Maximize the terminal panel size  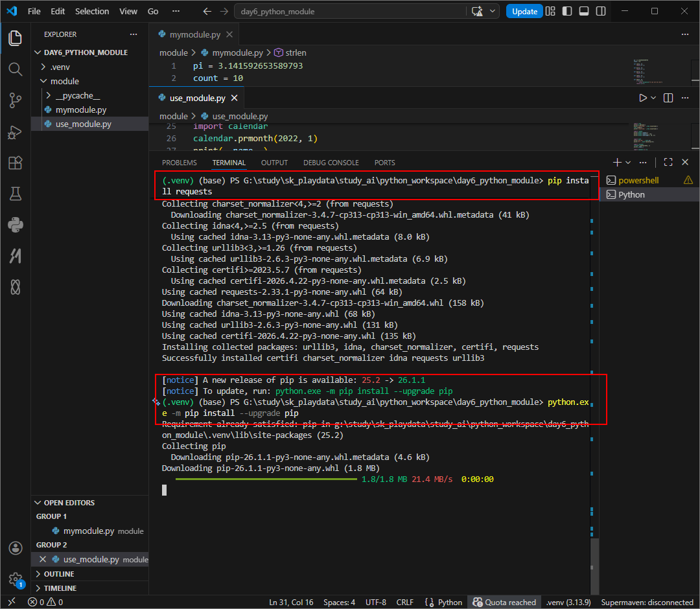pyautogui.click(x=668, y=163)
